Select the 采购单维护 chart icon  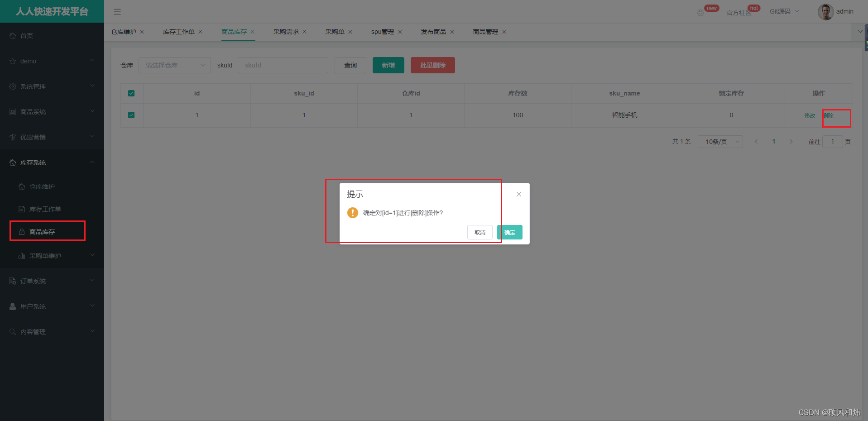click(x=21, y=255)
